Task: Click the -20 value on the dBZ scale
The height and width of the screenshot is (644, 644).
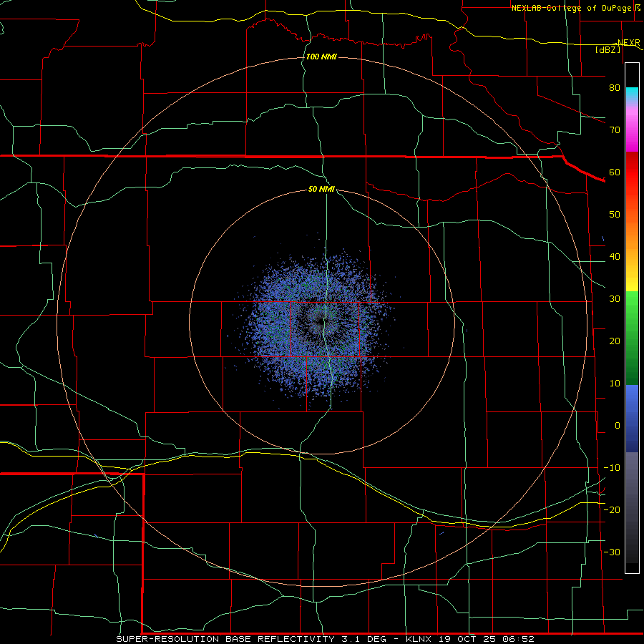Action: [x=612, y=509]
